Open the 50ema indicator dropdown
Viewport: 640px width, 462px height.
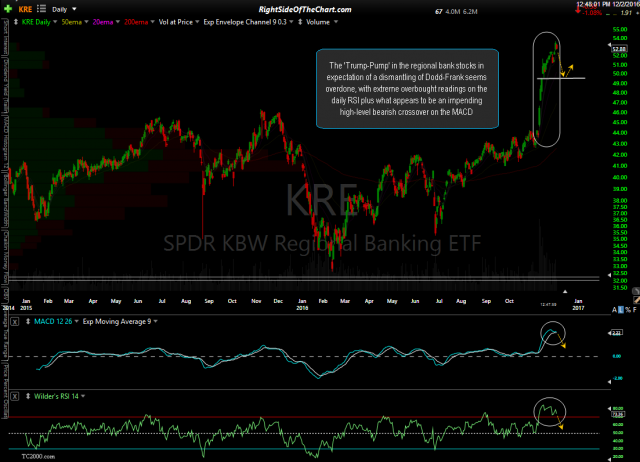[86, 22]
